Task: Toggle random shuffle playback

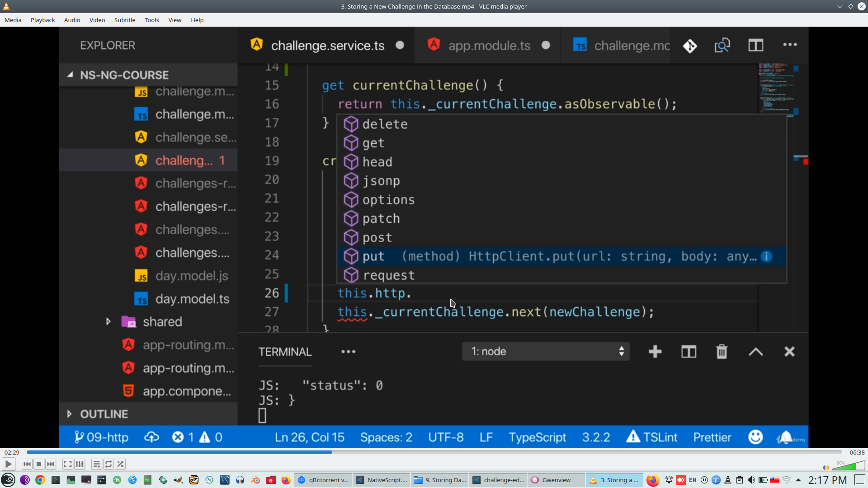Action: click(x=120, y=464)
